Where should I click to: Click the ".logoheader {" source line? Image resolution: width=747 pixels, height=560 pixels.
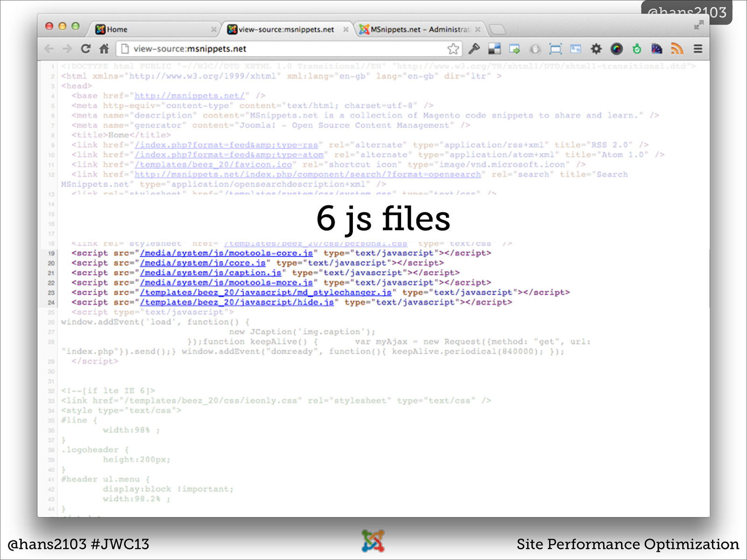pos(95,450)
